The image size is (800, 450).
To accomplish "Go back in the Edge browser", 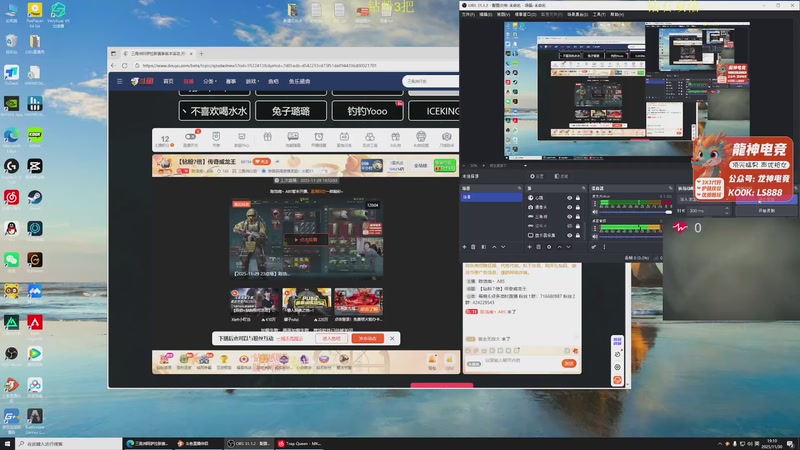I will 113,65.
